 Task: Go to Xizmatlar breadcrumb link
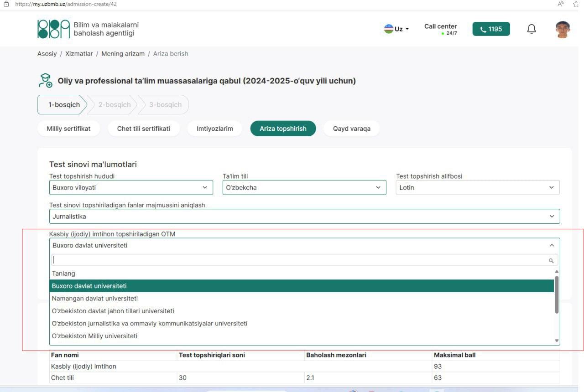tap(79, 53)
